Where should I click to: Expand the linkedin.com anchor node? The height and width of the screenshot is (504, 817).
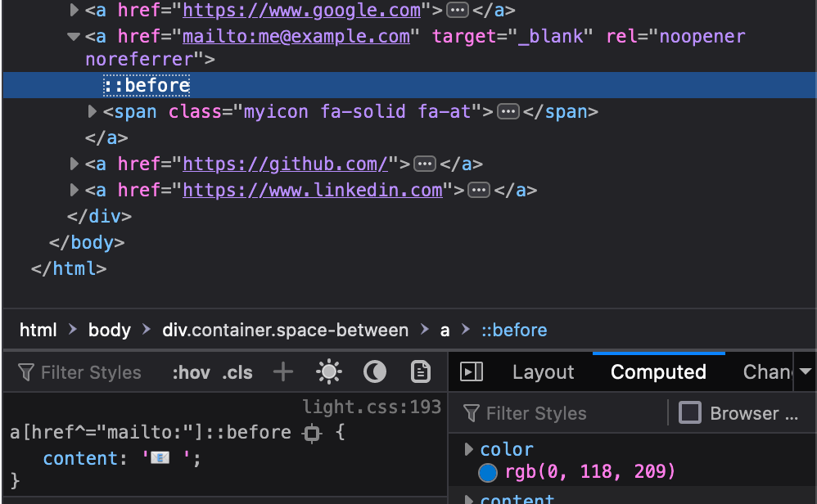click(74, 190)
